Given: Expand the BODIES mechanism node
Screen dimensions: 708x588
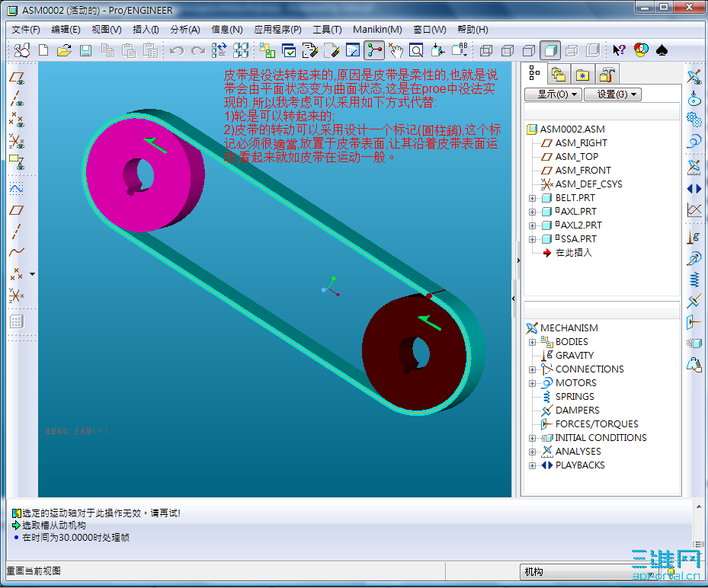Looking at the screenshot, I should [x=533, y=342].
